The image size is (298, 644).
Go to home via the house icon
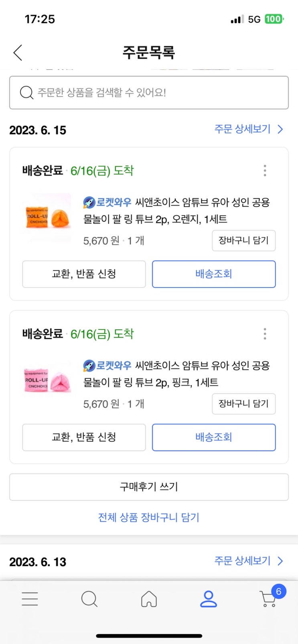pos(149,599)
